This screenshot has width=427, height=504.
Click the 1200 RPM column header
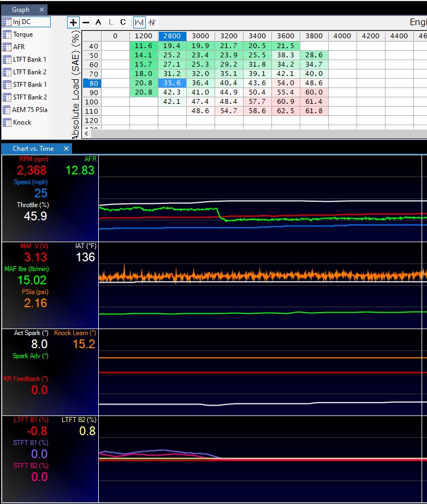pos(144,36)
